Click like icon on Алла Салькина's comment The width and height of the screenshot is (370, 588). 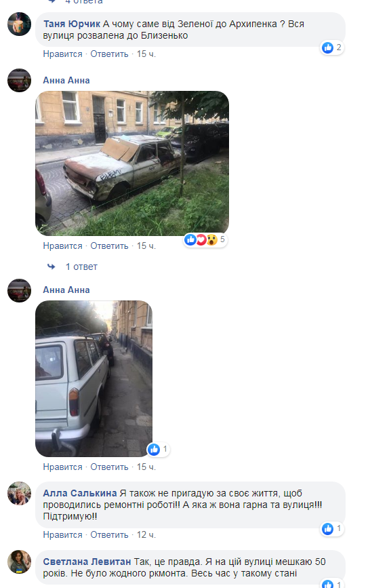327,529
